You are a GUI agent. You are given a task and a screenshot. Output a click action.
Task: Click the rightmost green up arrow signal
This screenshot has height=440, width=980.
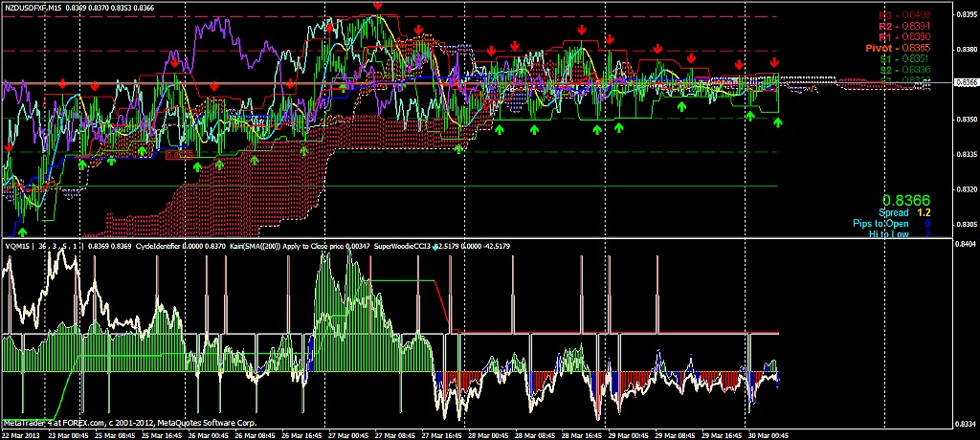tap(777, 123)
